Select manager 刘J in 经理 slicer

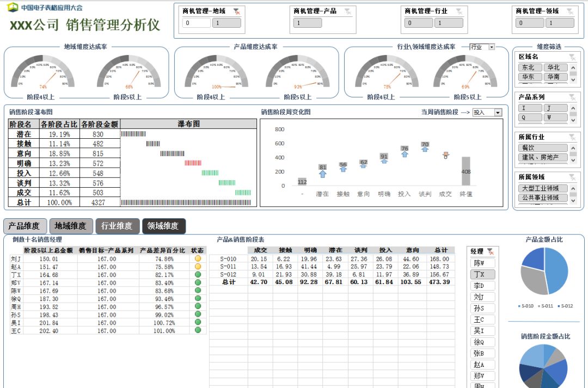(x=482, y=297)
